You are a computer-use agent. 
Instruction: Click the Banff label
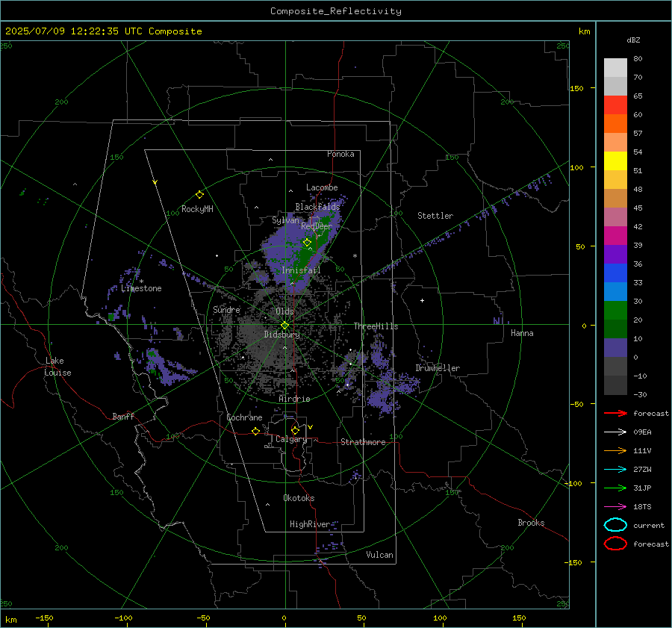123,416
